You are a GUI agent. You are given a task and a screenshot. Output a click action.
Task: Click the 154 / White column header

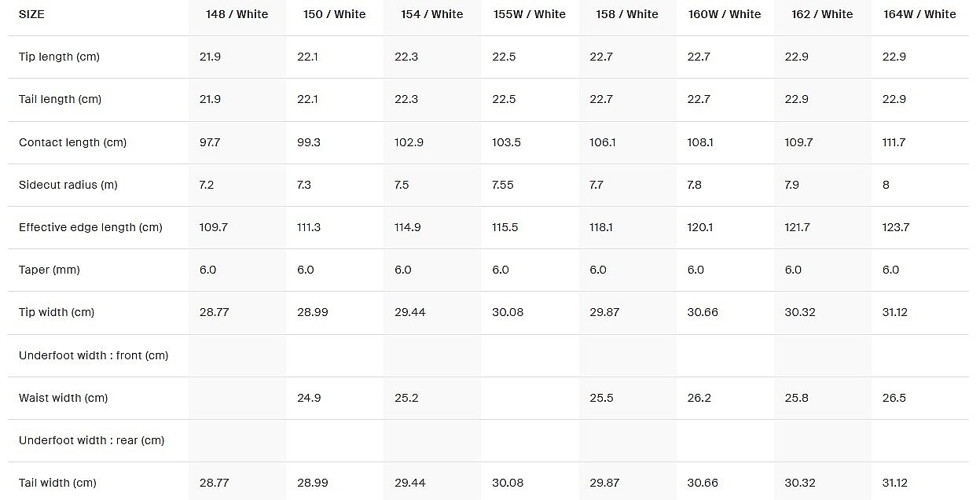[431, 14]
